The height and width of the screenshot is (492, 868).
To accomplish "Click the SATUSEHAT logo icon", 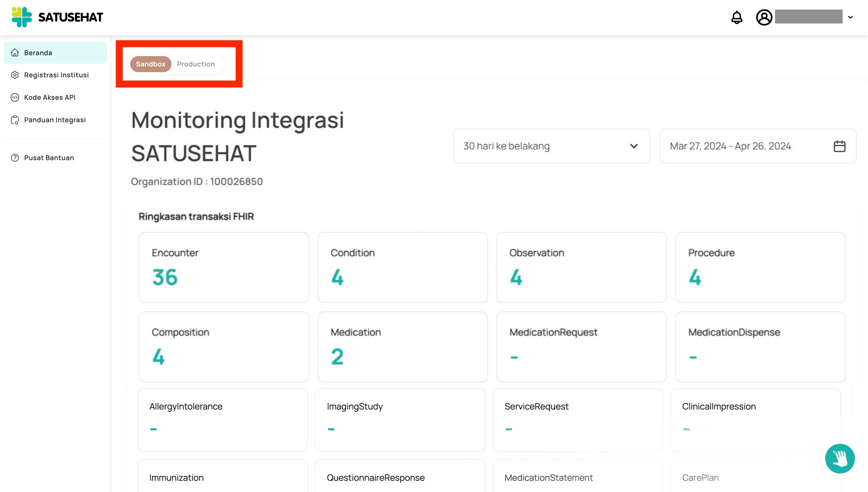I will coord(22,17).
